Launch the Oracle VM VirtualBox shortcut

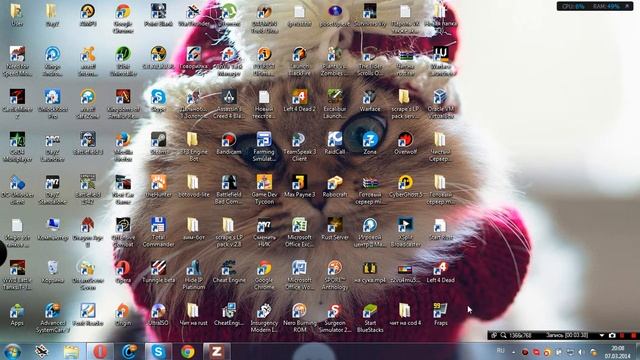pyautogui.click(x=440, y=103)
